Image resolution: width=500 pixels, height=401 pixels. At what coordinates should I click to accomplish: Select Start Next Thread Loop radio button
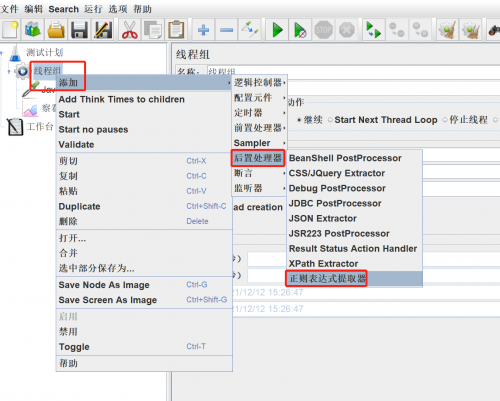382,120
